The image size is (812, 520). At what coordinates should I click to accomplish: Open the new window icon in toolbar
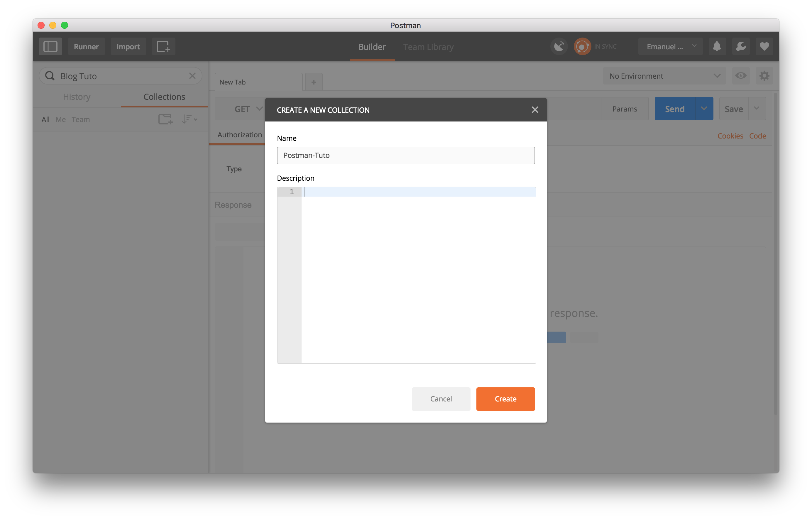163,47
